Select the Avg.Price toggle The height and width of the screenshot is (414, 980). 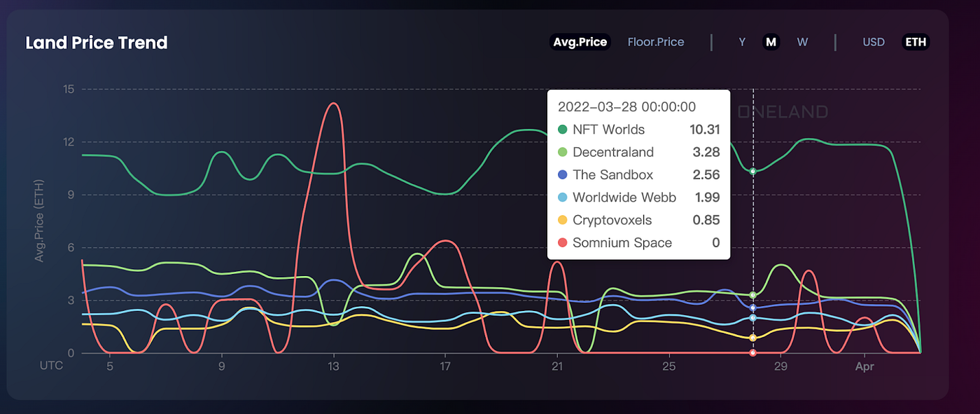580,42
